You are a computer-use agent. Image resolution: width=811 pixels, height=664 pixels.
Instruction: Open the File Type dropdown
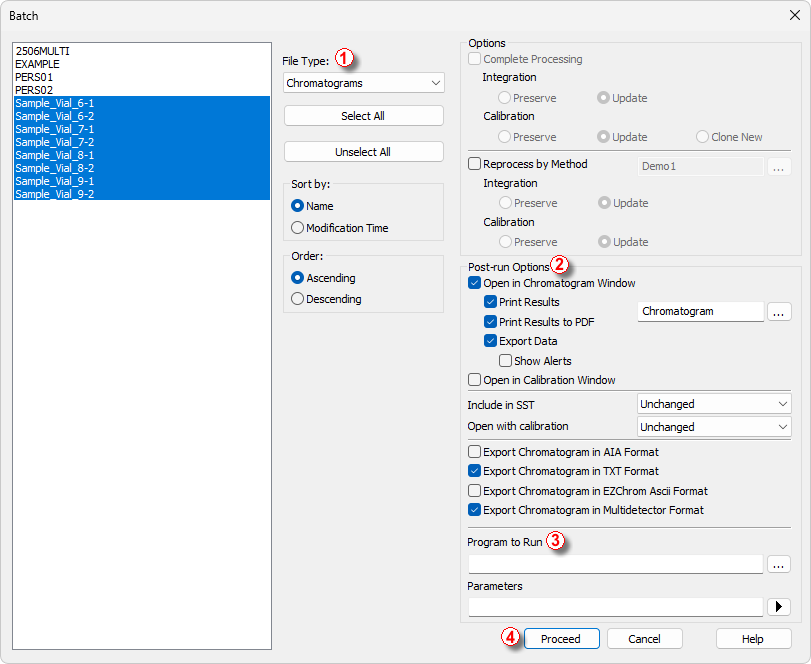(x=363, y=83)
